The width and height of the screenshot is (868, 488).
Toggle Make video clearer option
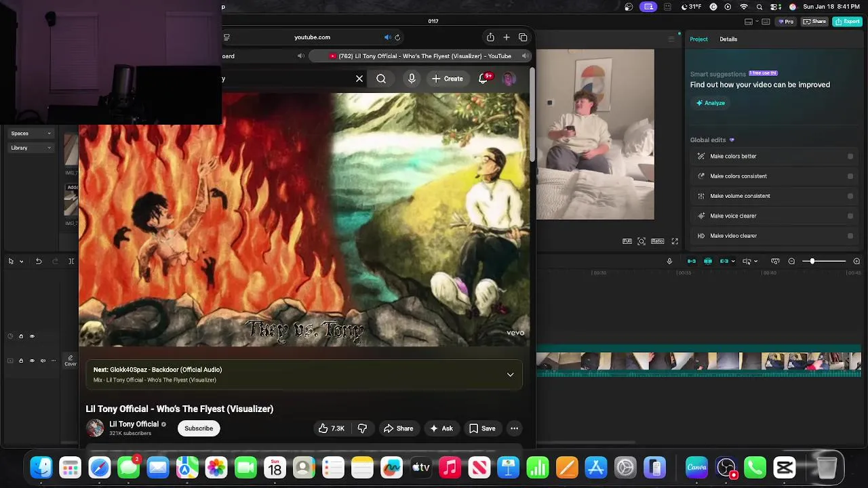(850, 236)
